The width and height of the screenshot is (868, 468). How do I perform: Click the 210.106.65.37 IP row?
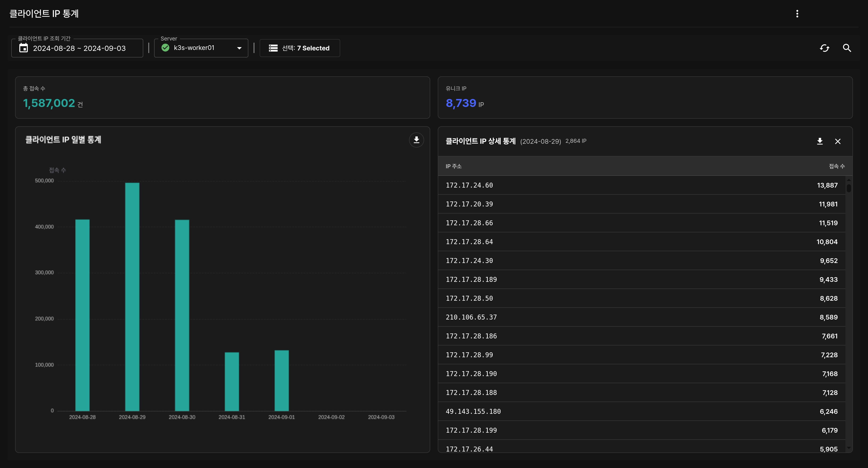[x=640, y=317]
